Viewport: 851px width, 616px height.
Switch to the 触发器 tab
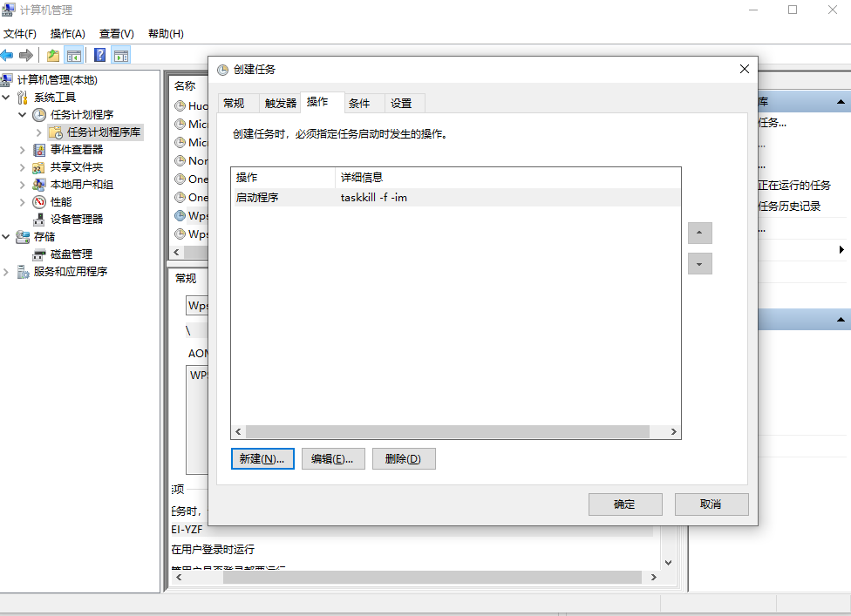pyautogui.click(x=279, y=102)
